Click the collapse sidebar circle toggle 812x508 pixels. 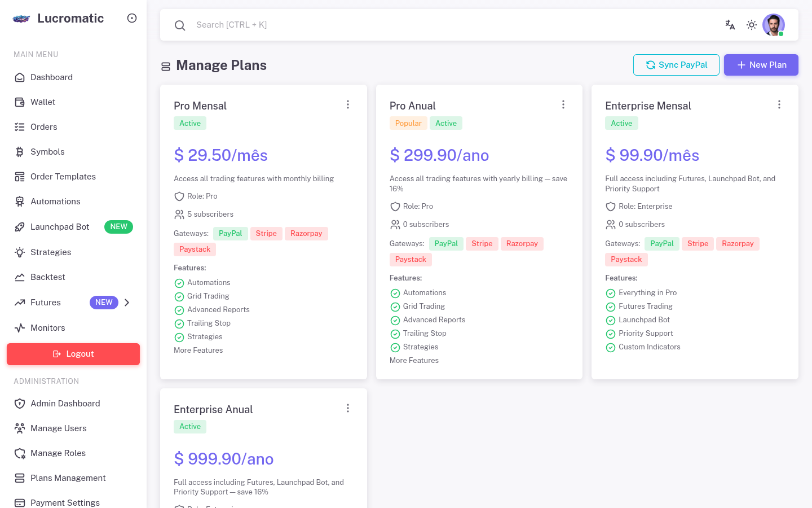(132, 18)
